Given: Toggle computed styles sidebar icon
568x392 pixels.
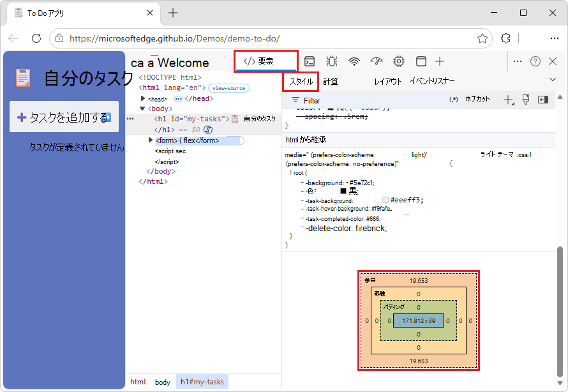Looking at the screenshot, I should 543,100.
